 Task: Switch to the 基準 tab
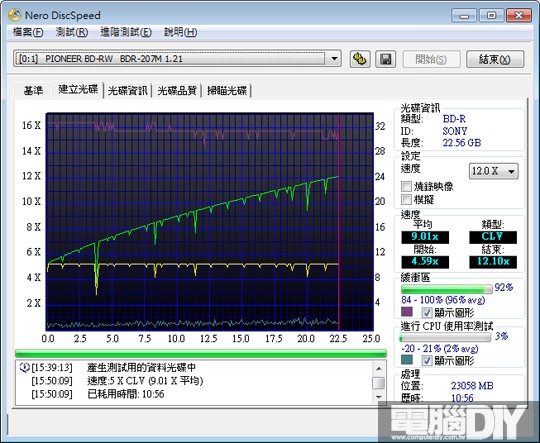tap(33, 91)
